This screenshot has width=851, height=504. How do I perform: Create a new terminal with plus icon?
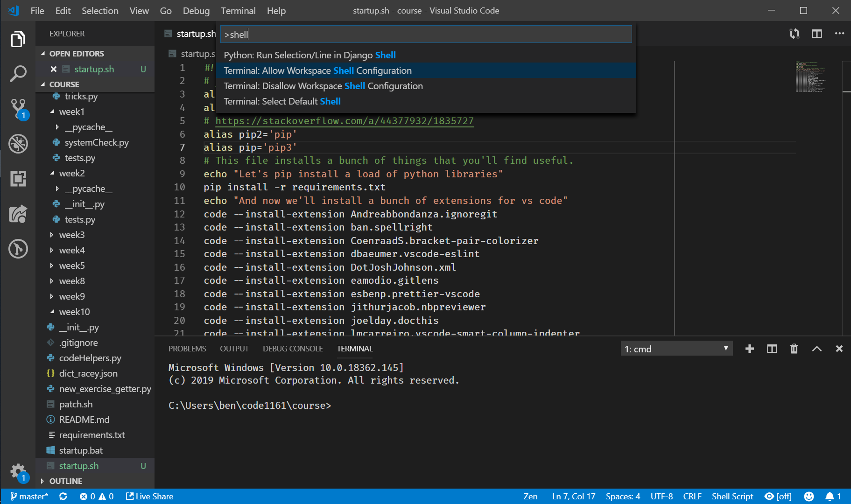pyautogui.click(x=750, y=349)
